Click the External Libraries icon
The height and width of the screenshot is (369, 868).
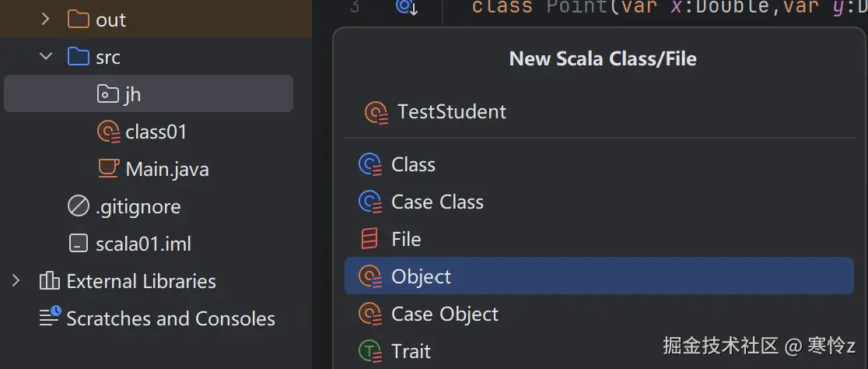pos(50,282)
